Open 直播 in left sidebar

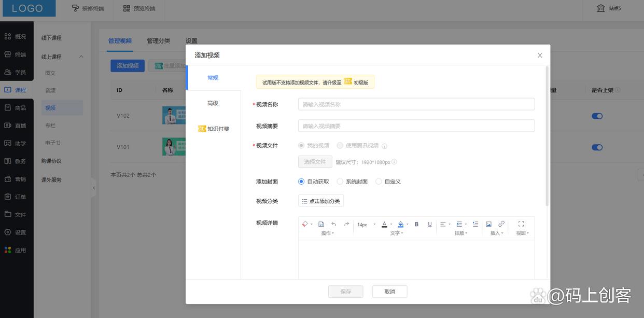[x=16, y=126]
